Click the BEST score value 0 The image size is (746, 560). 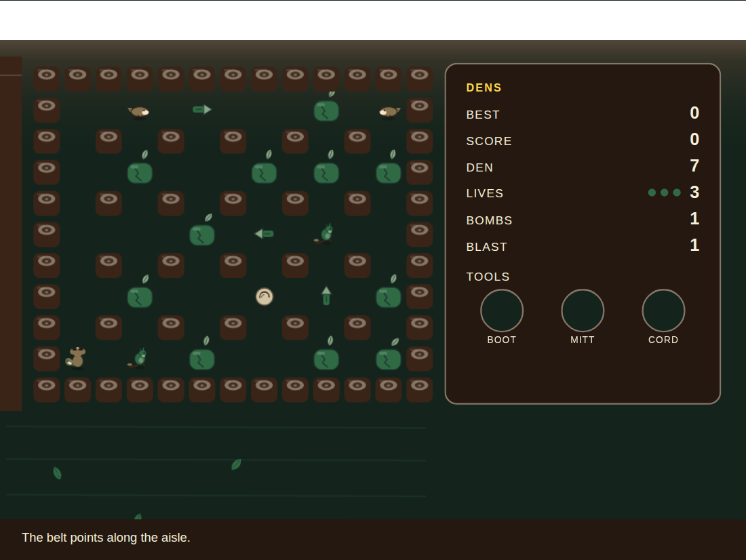[694, 113]
